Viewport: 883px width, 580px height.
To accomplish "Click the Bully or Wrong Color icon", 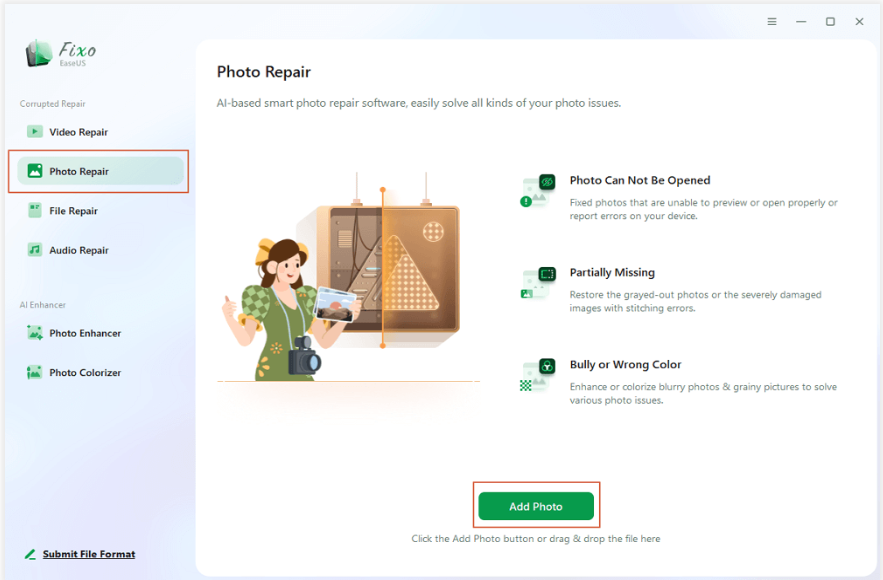I will pyautogui.click(x=538, y=375).
